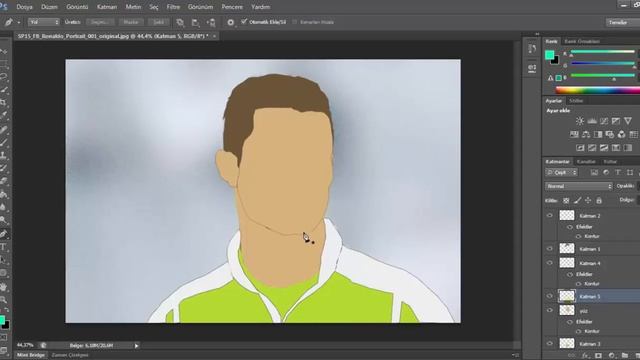
Task: Click the color spectrum ramp
Action: 598,91
